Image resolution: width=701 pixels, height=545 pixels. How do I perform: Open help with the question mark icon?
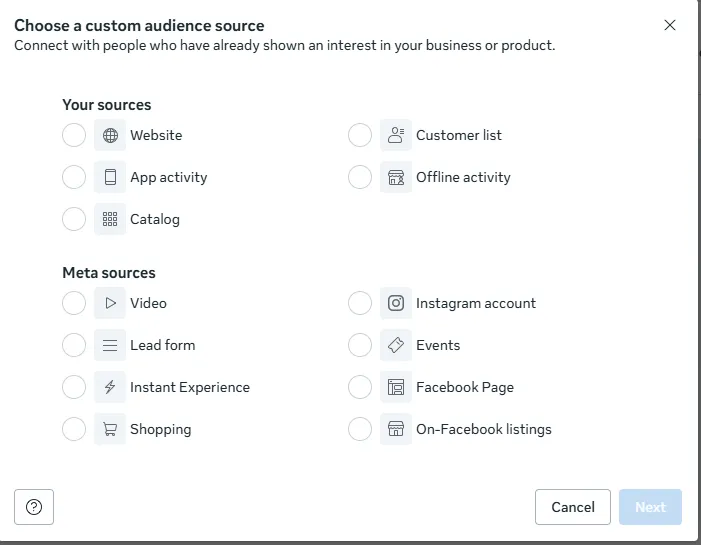[34, 507]
